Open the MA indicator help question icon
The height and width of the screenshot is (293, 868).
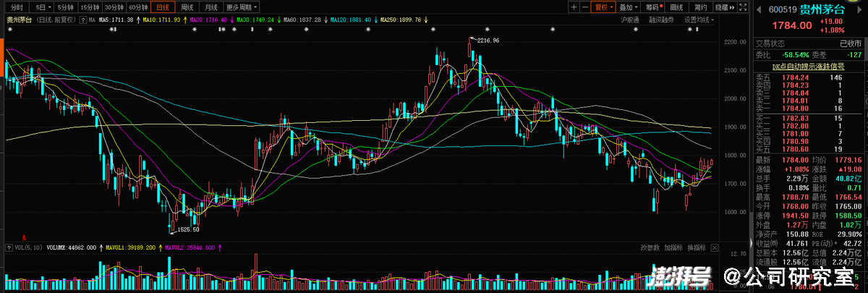click(83, 20)
